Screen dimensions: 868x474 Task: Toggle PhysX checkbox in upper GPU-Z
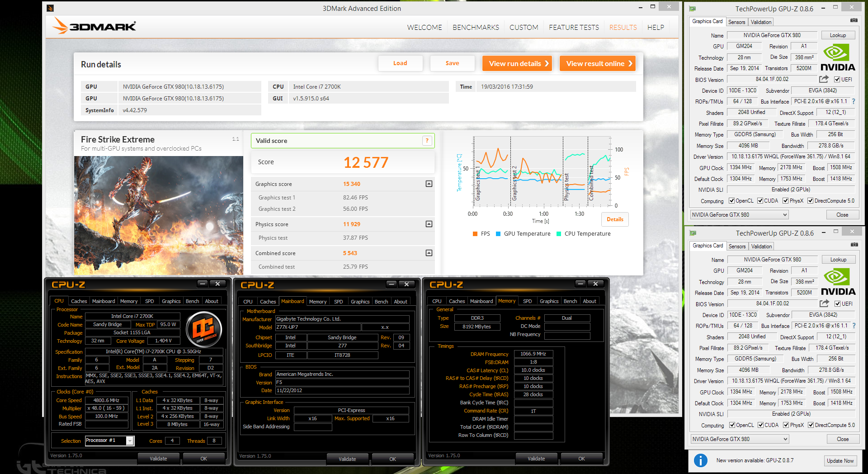[786, 201]
